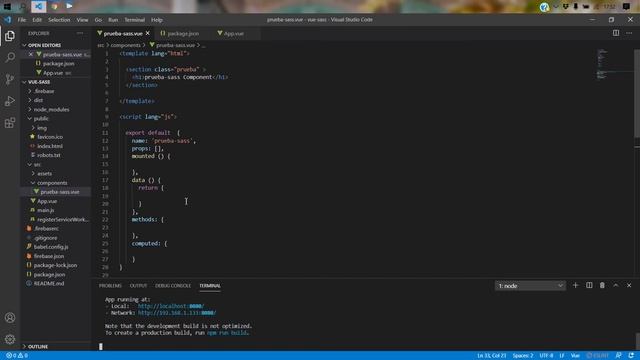Viewport: 640px width, 360px height.
Task: Open the Run menu
Action: point(113,20)
